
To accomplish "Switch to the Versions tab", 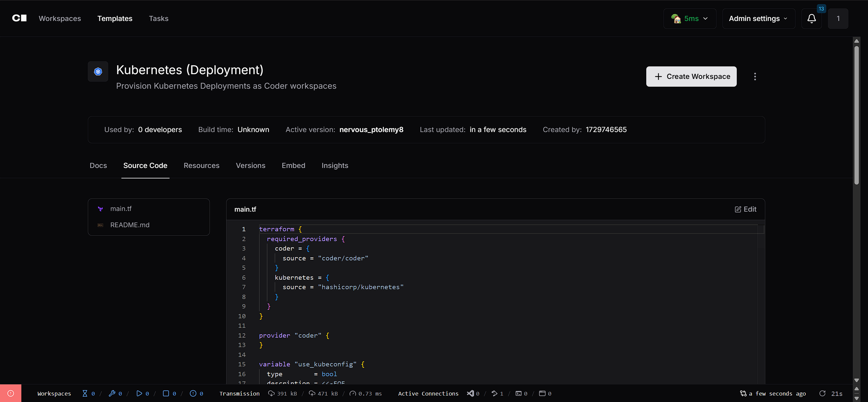I will [x=250, y=166].
